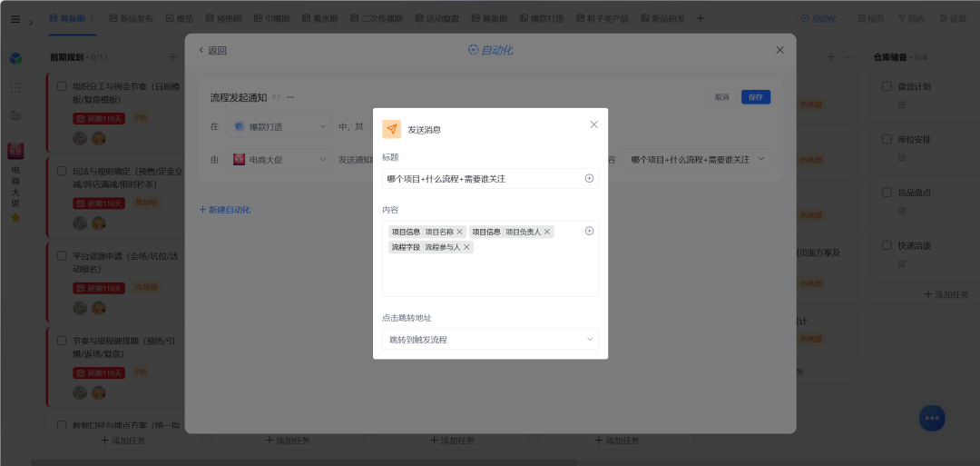Screen dimensions: 980x466
Task: Click 返回 in the automation panel
Action: click(212, 51)
